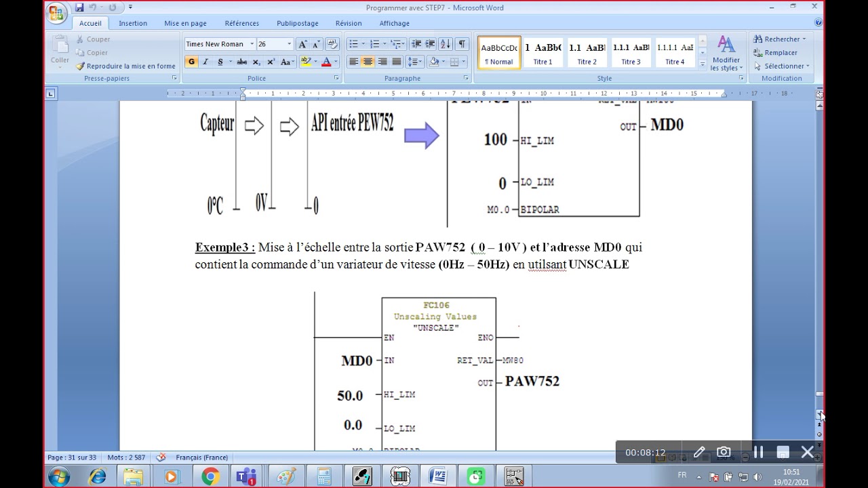
Task: Apply the Titre 2 style
Action: click(x=587, y=53)
